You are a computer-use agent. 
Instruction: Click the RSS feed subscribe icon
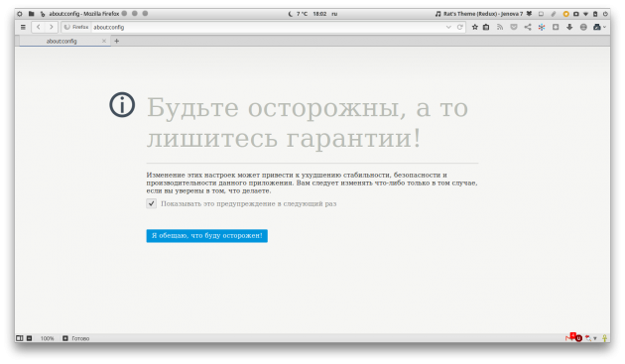(500, 27)
